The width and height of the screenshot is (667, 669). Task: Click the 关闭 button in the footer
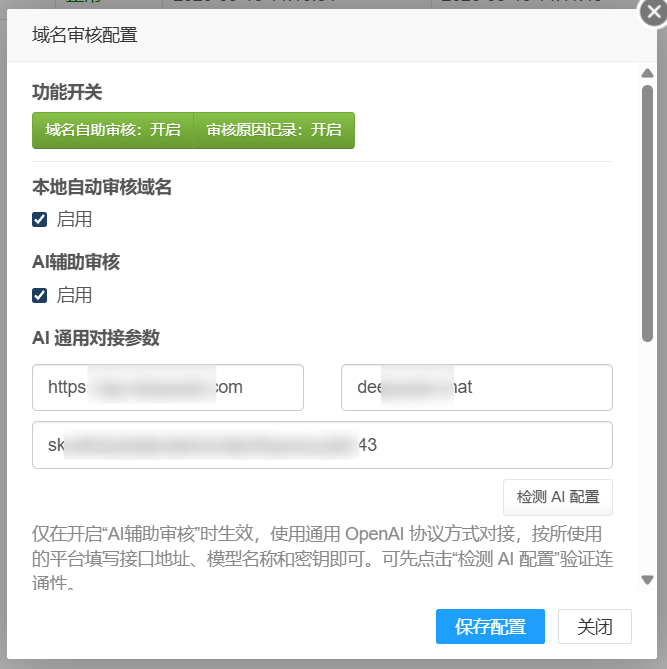point(595,627)
